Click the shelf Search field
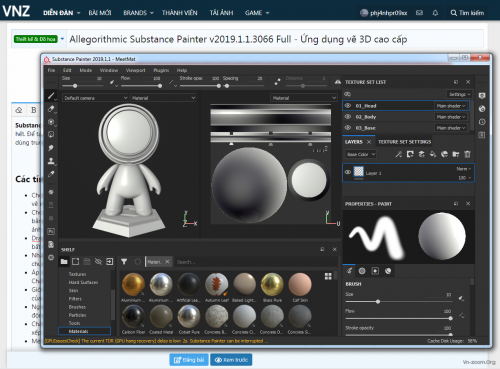Image resolution: width=500 pixels, height=369 pixels. [x=256, y=262]
